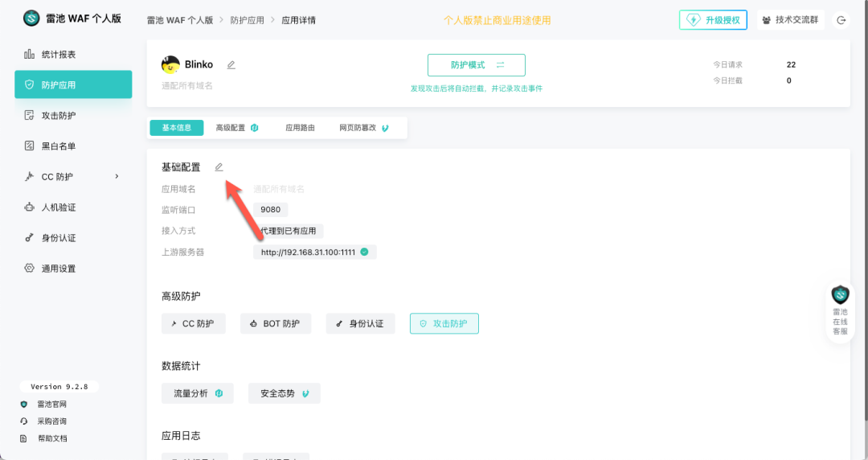Click the people icon in 技术交流群
868x460 pixels.
(767, 20)
